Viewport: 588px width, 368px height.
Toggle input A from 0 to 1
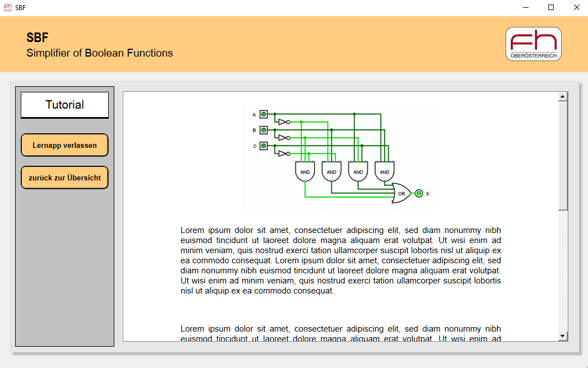(x=263, y=114)
